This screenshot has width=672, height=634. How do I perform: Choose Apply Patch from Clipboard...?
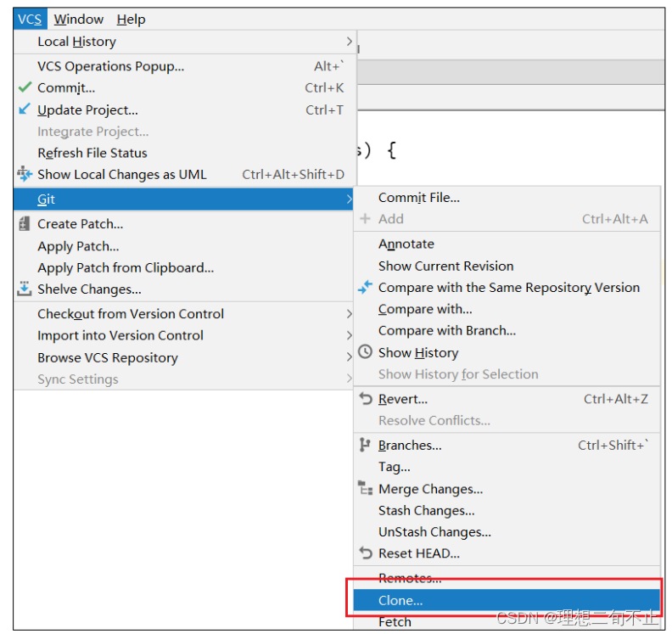click(183, 267)
